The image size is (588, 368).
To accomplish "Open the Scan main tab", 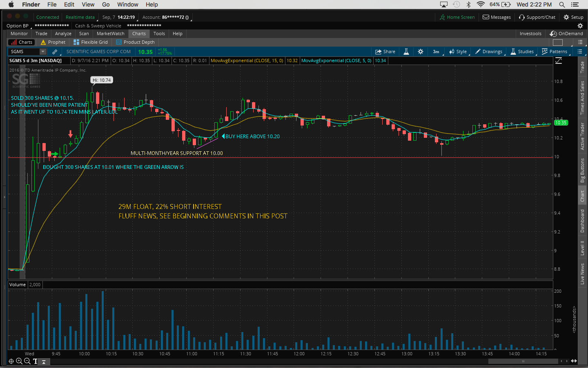I will pos(84,34).
